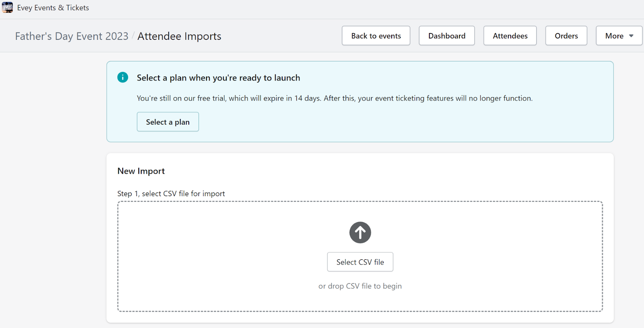Open Father's Day Event 2023 breadcrumb
Viewport: 644px width, 328px height.
tap(72, 36)
